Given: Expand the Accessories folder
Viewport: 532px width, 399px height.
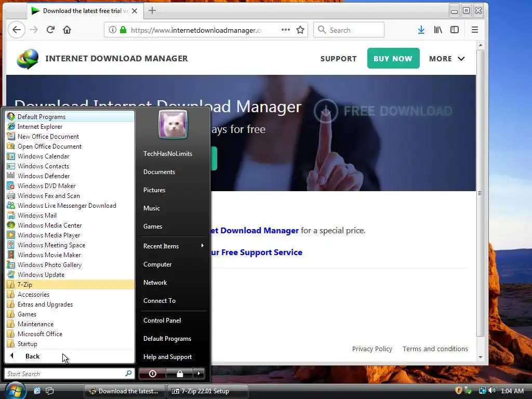Looking at the screenshot, I should [70, 294].
